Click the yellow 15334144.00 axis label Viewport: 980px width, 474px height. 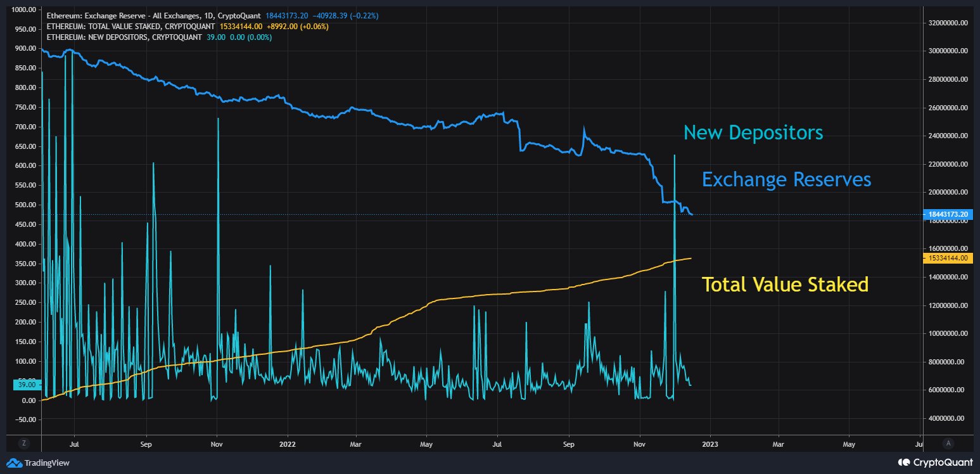948,258
